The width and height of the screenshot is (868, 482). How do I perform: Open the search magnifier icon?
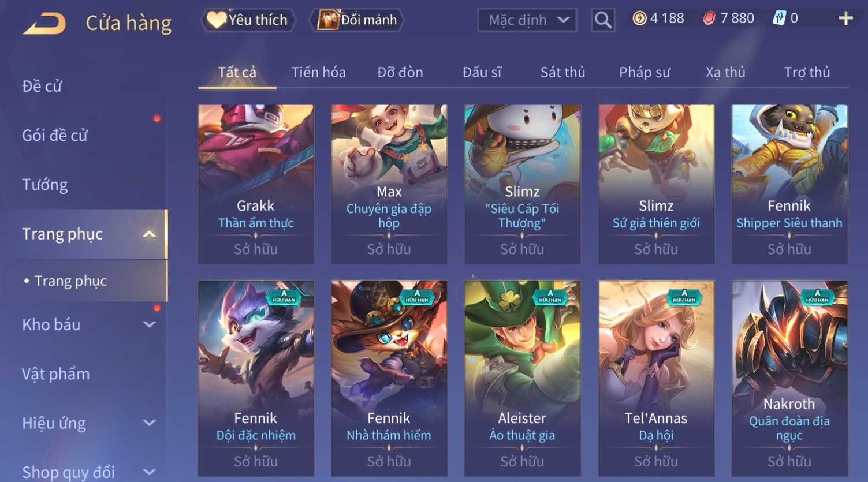click(603, 20)
